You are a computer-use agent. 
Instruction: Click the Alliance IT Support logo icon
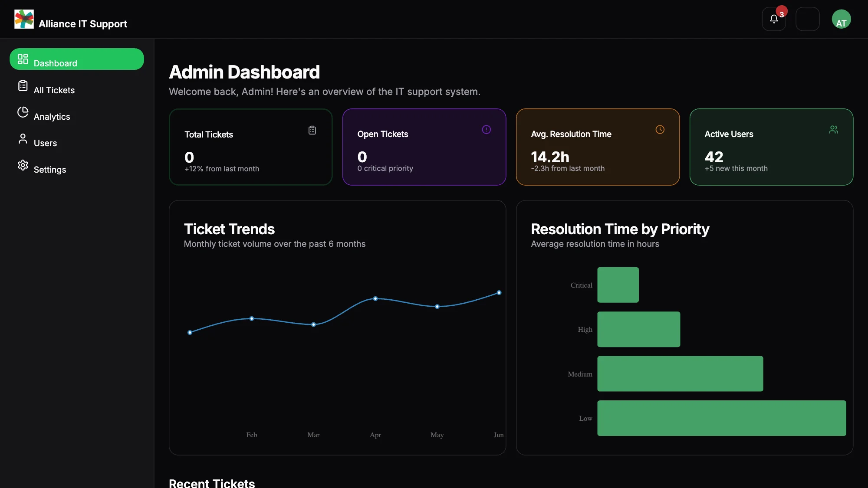pyautogui.click(x=24, y=19)
